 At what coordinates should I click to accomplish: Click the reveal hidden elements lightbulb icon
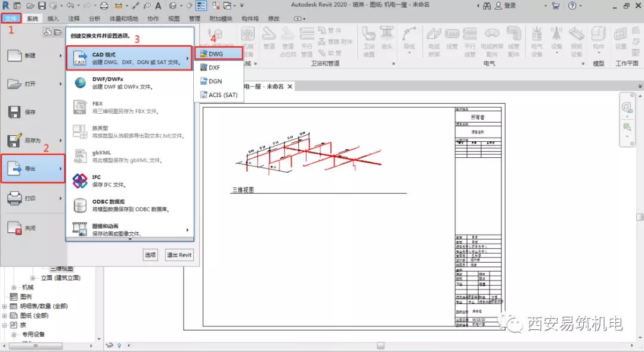point(119,345)
